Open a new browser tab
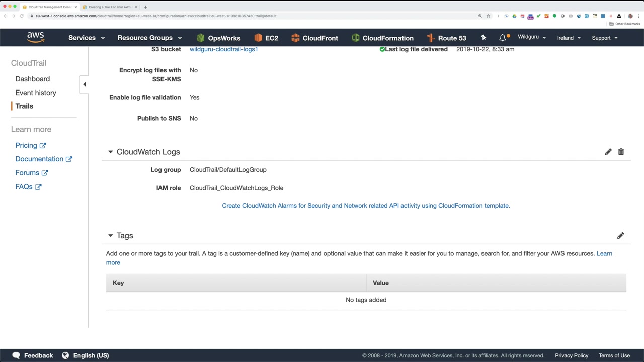Image resolution: width=644 pixels, height=362 pixels. tap(145, 7)
